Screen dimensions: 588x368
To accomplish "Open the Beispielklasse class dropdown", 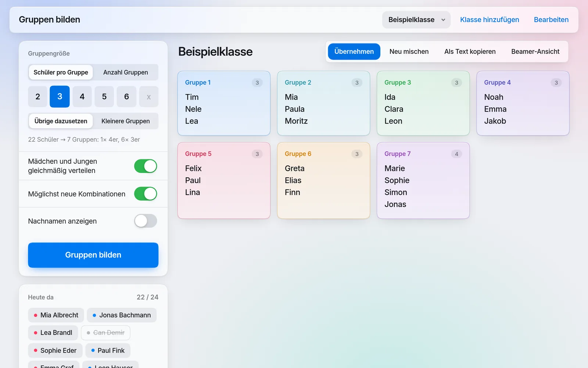I will (x=416, y=20).
